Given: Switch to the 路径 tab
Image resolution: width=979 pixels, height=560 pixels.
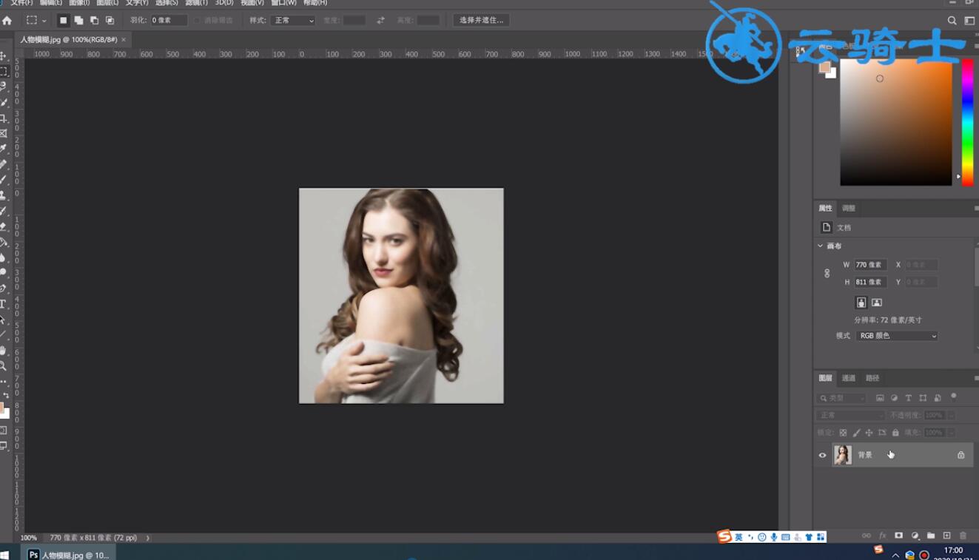Looking at the screenshot, I should click(872, 378).
